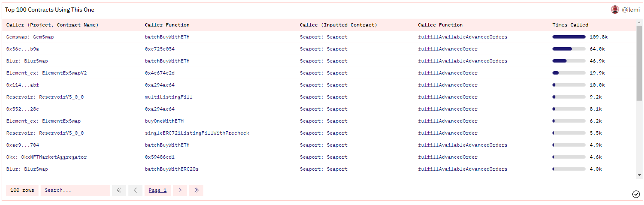Image resolution: width=644 pixels, height=205 pixels.
Task: Sort by Callee (Inputted Contract) column header
Action: [338, 25]
